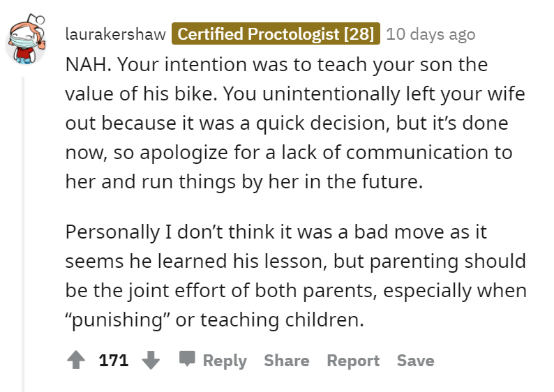Viewport: 554px width, 392px height.
Task: Click the Certified Proctologist [28] flair
Action: 276,34
